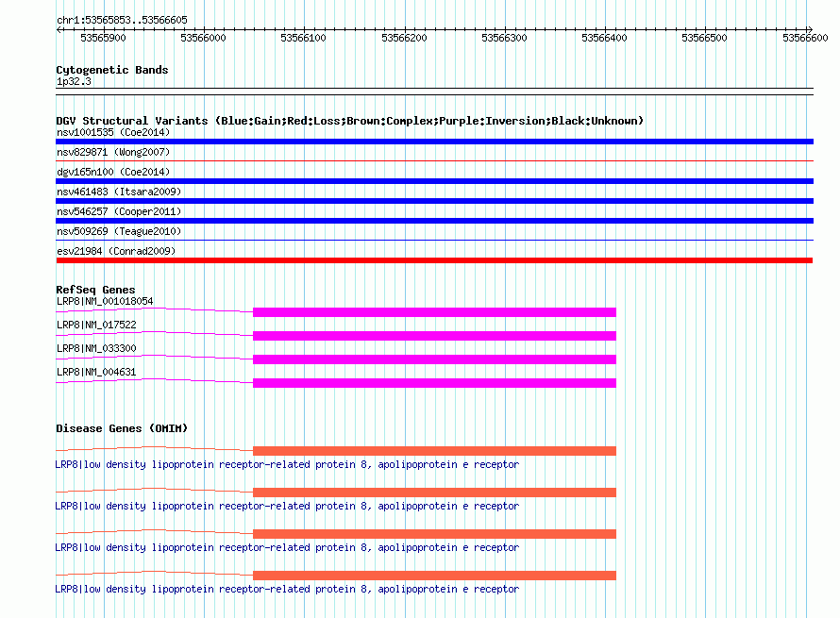Screen dimensions: 840x618
Task: Click the left arrow on ruler
Action: [59, 29]
